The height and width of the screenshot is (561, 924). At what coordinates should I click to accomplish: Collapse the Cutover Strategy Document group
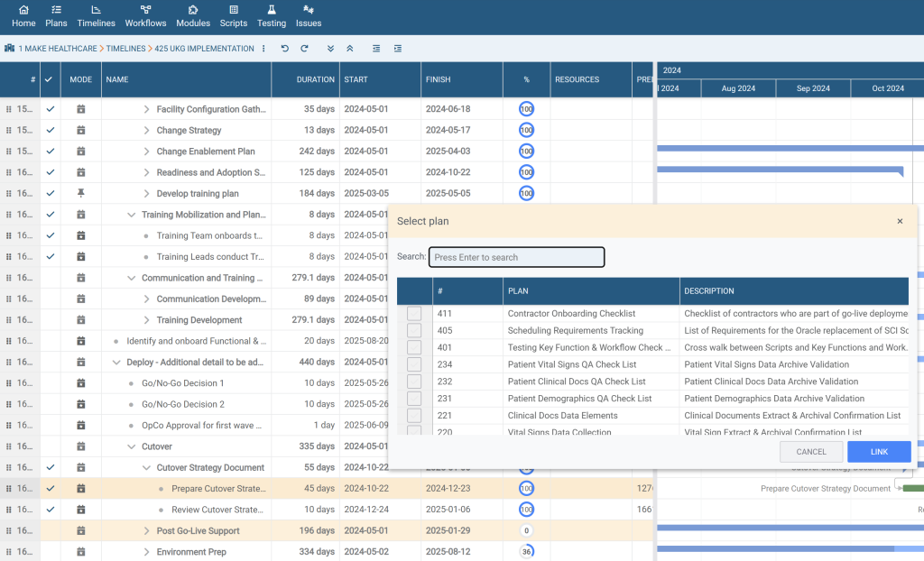(147, 467)
